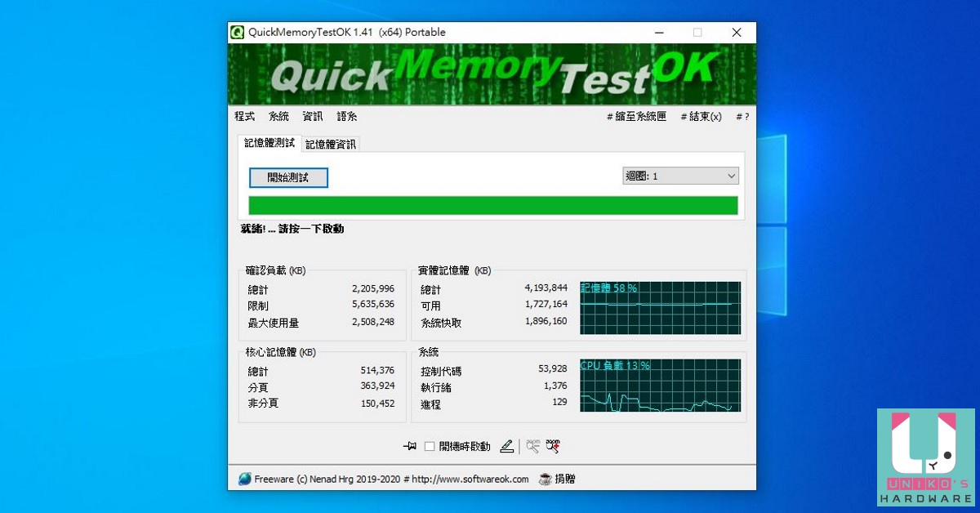Image resolution: width=980 pixels, height=513 pixels.
Task: Click the commit limit value 5,635,636
Action: (373, 305)
